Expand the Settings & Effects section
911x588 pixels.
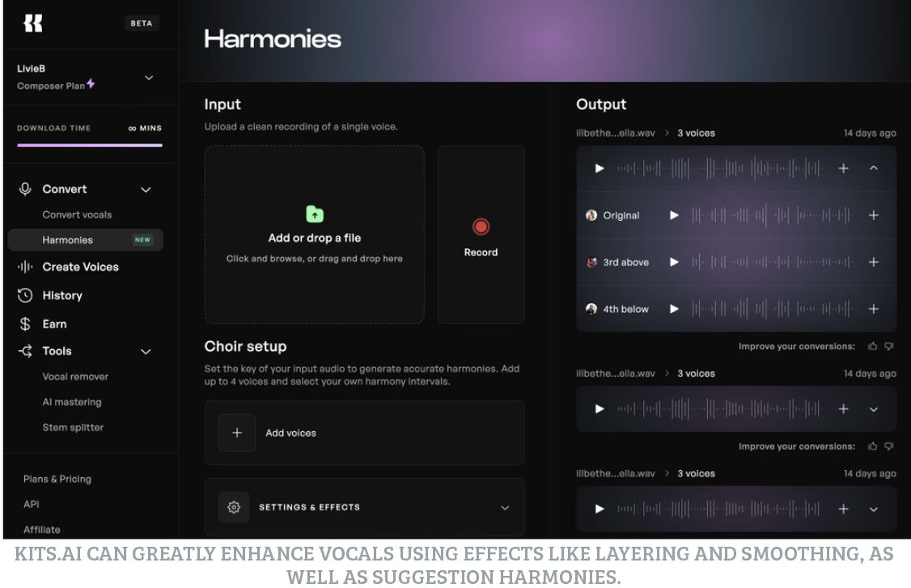[505, 508]
